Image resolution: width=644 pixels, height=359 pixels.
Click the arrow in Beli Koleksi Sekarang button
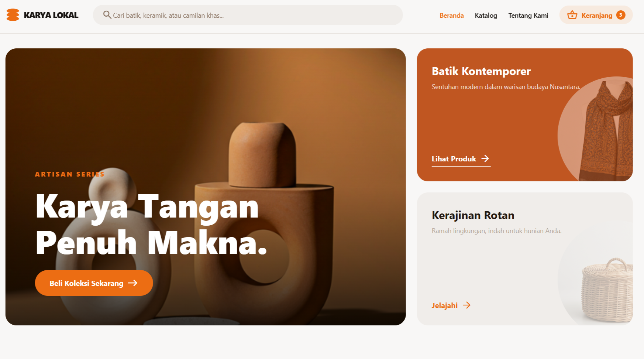(x=133, y=283)
